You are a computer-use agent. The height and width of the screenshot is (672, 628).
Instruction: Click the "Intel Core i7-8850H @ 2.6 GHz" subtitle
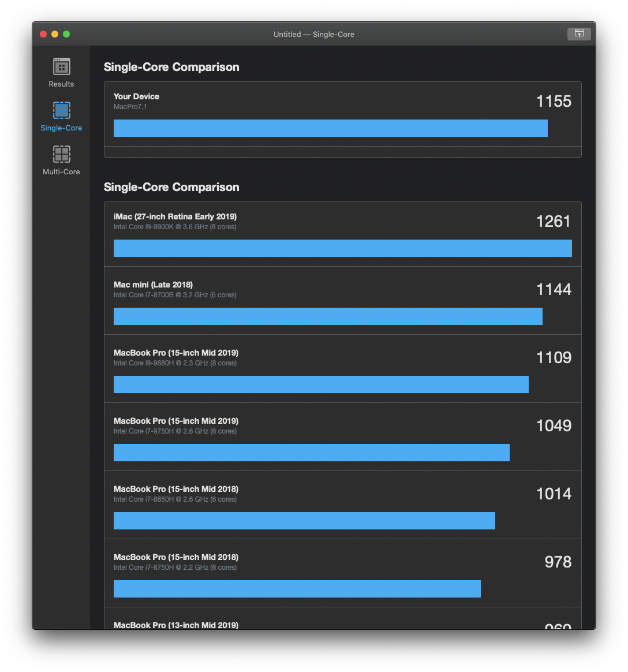(175, 499)
